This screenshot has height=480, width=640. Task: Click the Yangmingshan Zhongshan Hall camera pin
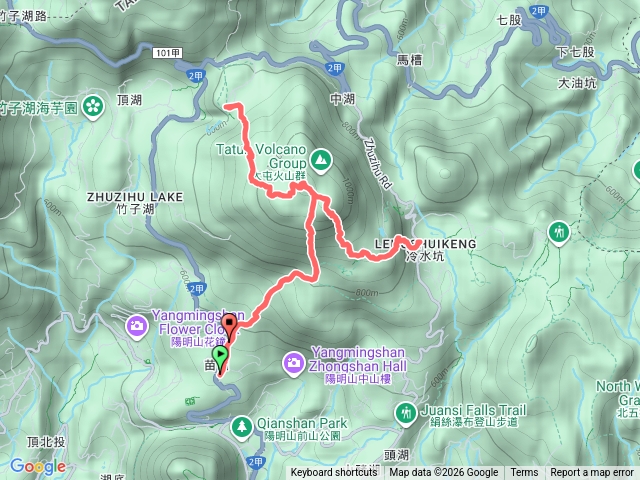click(x=293, y=363)
